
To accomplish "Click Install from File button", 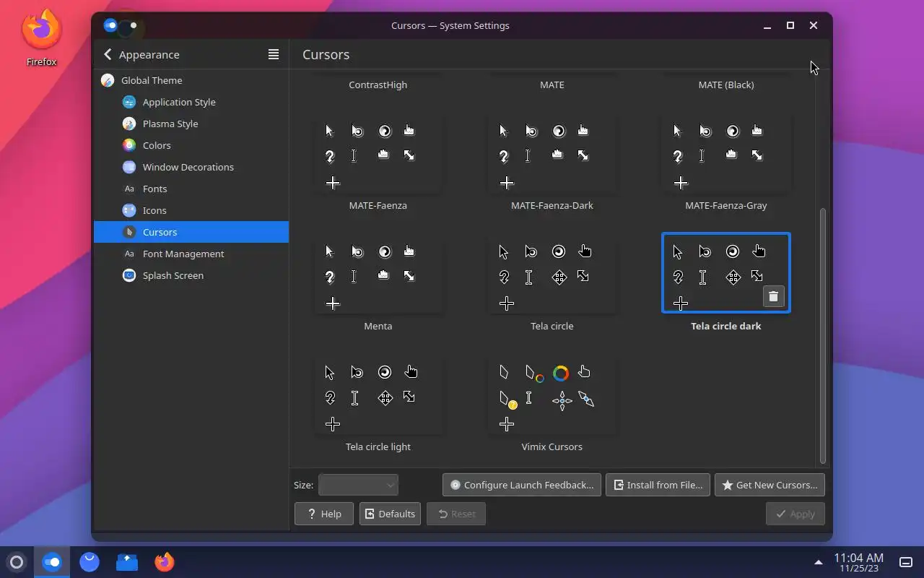I will (x=658, y=485).
